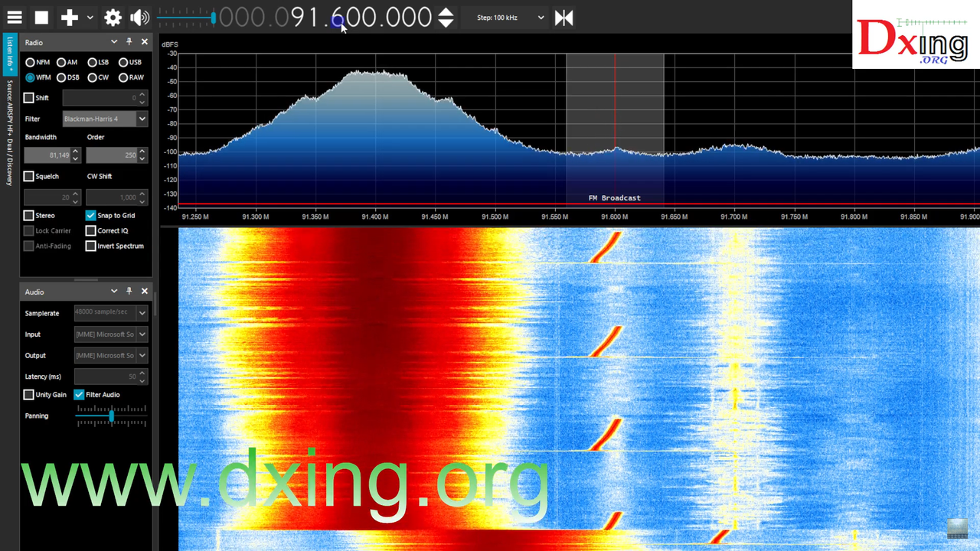This screenshot has height=551, width=980.
Task: Select NFM mode
Action: coord(38,62)
